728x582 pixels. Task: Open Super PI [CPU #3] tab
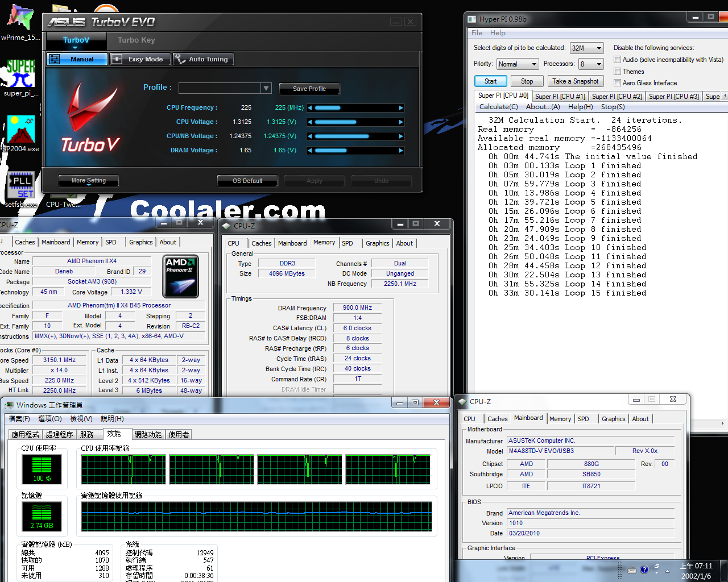tap(674, 97)
